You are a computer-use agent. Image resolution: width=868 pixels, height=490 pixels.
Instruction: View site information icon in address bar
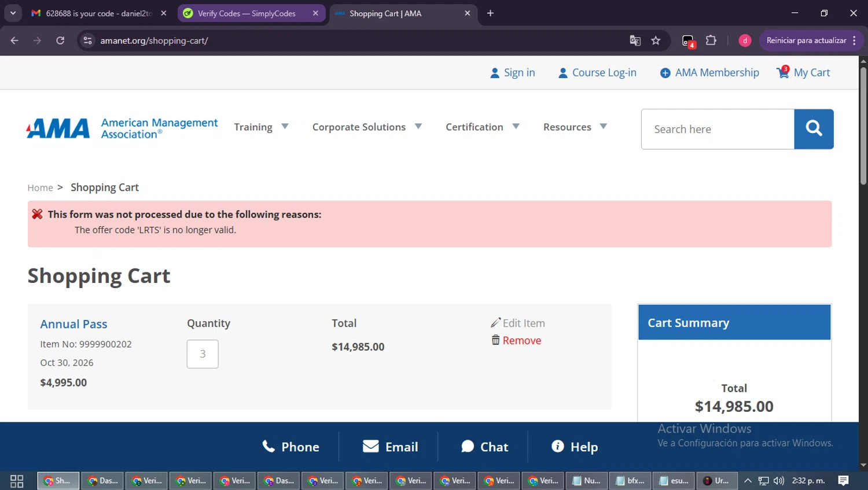(x=87, y=40)
